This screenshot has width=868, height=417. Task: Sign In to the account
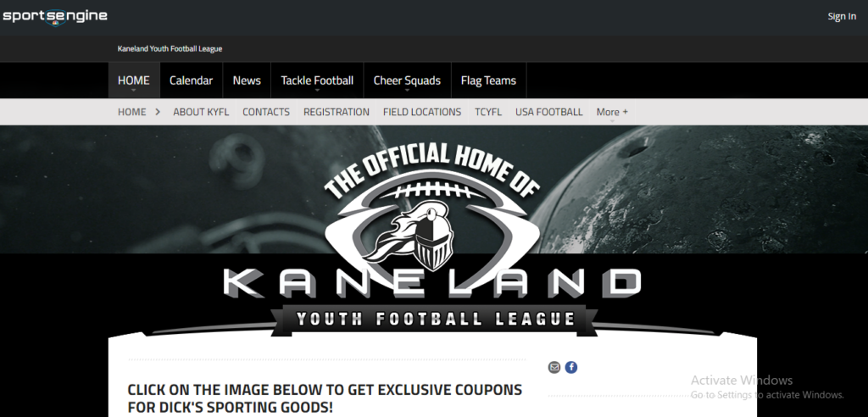[842, 16]
